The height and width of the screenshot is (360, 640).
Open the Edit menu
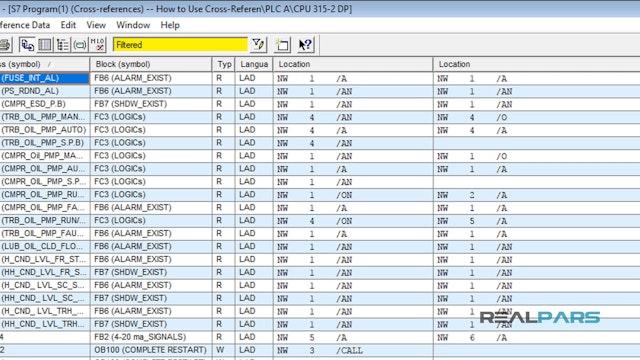pyautogui.click(x=68, y=25)
